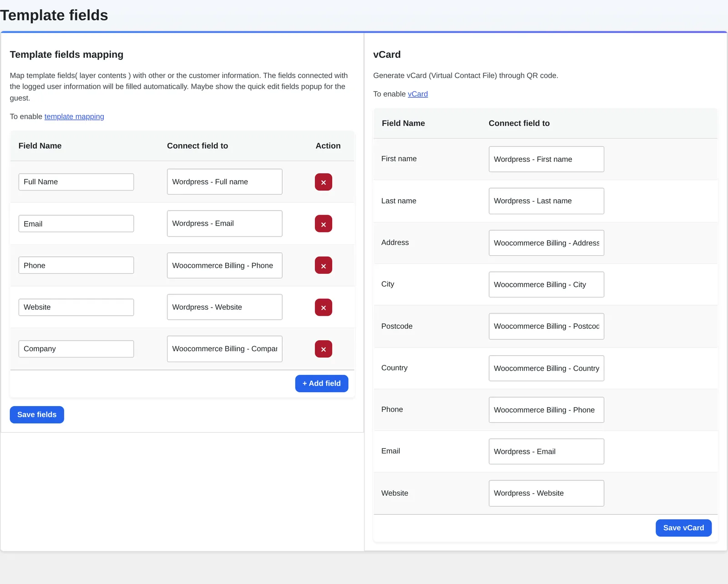Remove the Company field row
728x584 pixels.
(x=324, y=349)
